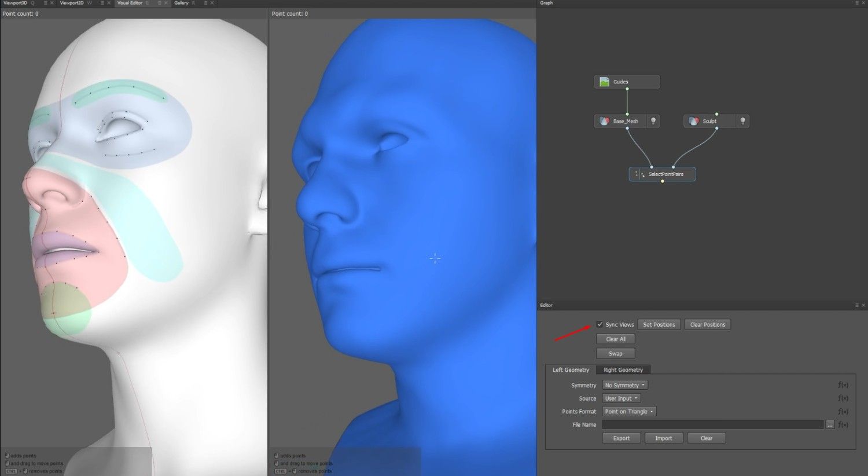Click the File Name input field

click(x=713, y=425)
